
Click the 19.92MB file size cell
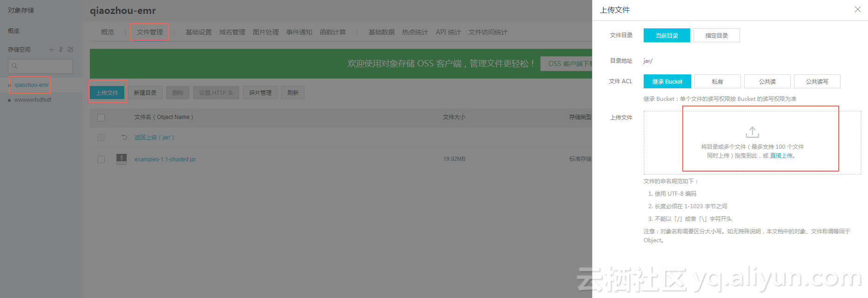[454, 159]
